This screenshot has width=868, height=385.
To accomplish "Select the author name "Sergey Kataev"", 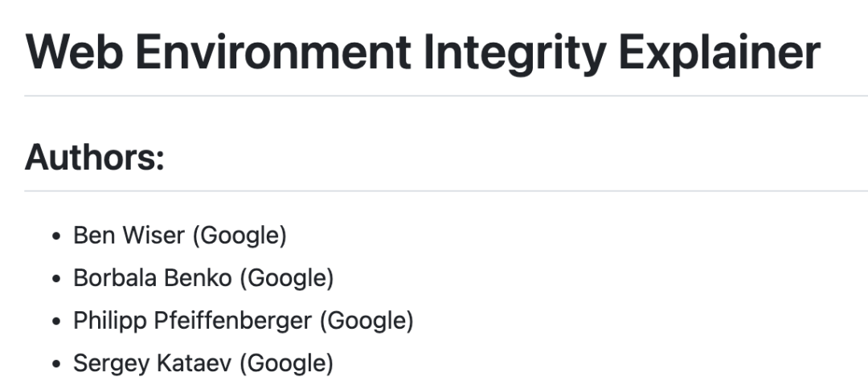I will click(152, 363).
